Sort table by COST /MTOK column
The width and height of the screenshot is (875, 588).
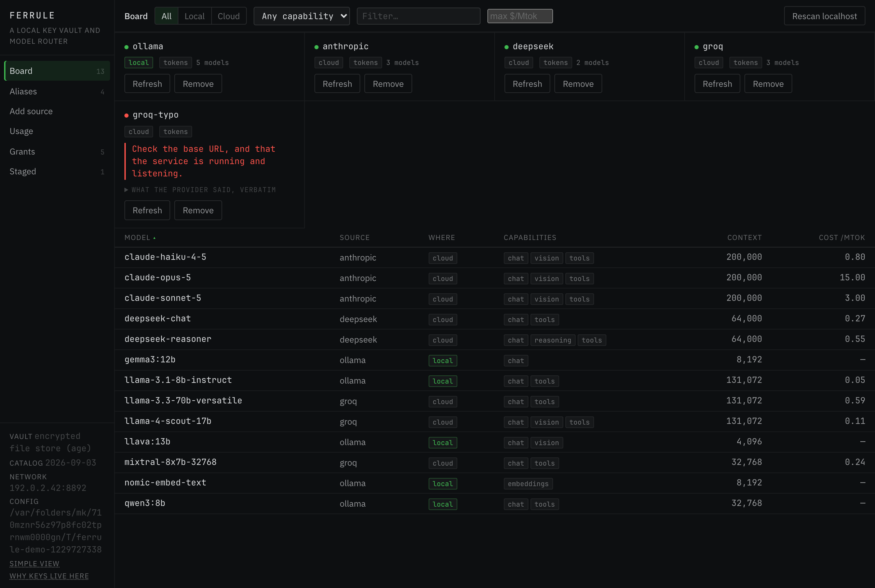(842, 238)
